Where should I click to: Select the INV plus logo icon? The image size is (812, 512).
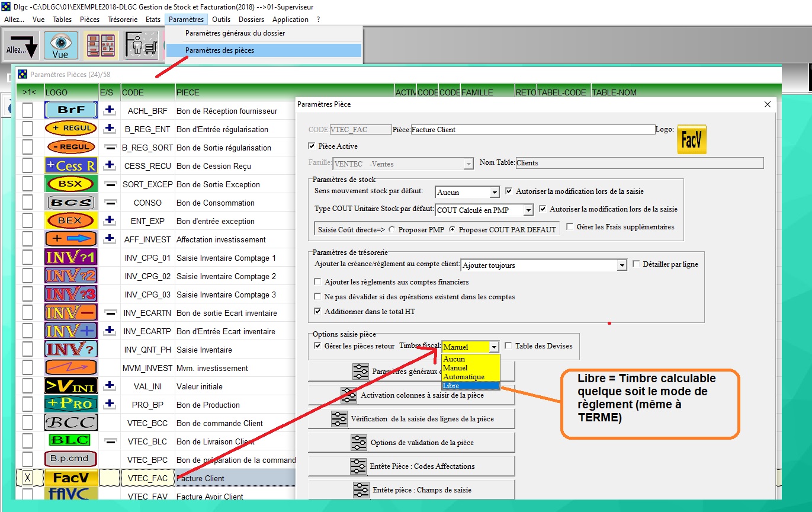click(70, 331)
